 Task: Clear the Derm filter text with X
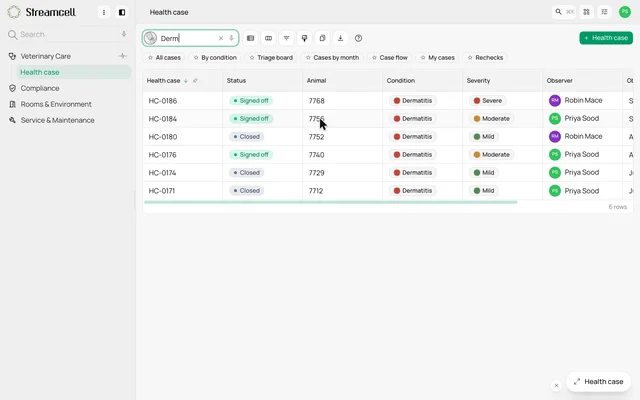tap(221, 38)
